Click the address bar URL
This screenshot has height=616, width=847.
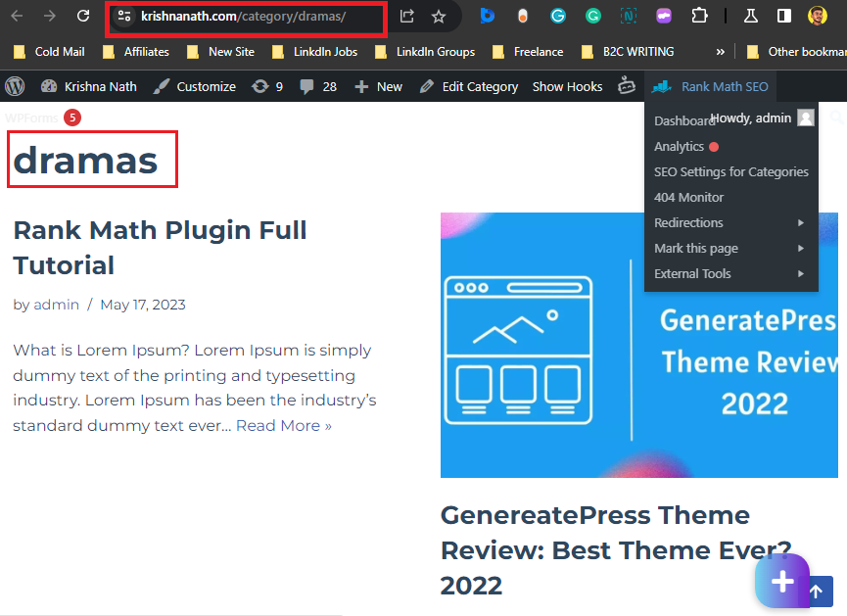pyautogui.click(x=243, y=17)
